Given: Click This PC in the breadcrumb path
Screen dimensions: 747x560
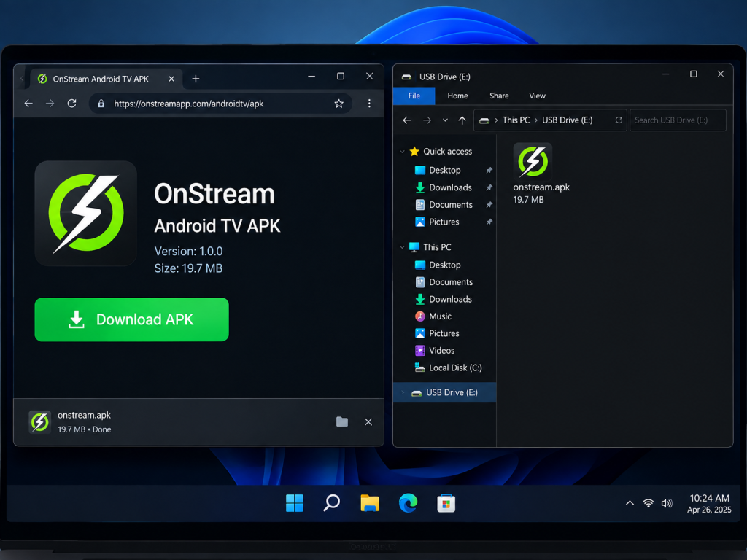Looking at the screenshot, I should click(516, 120).
